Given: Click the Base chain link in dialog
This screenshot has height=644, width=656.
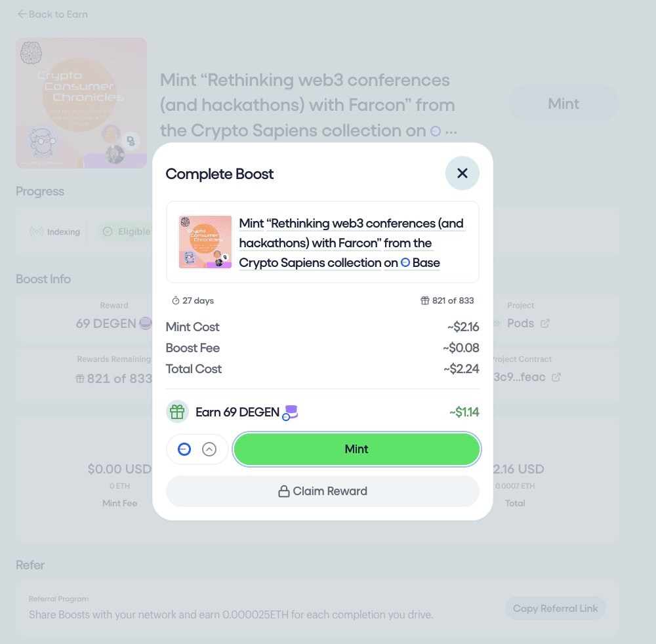Looking at the screenshot, I should [x=420, y=262].
